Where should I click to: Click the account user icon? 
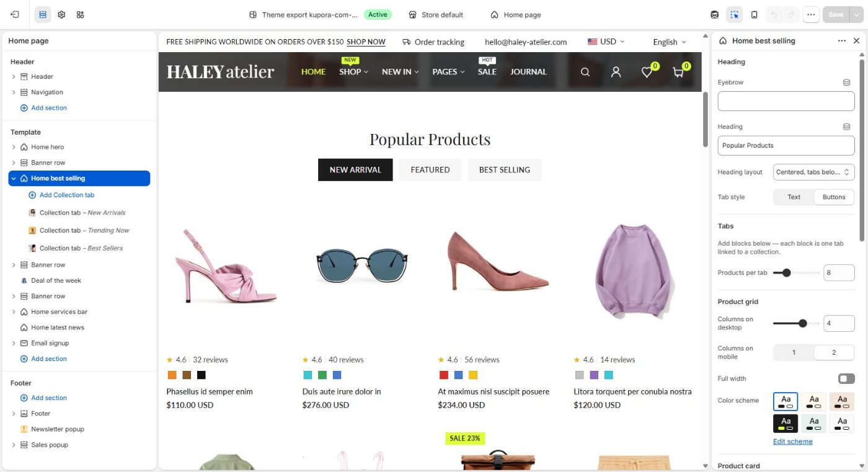[x=616, y=72]
